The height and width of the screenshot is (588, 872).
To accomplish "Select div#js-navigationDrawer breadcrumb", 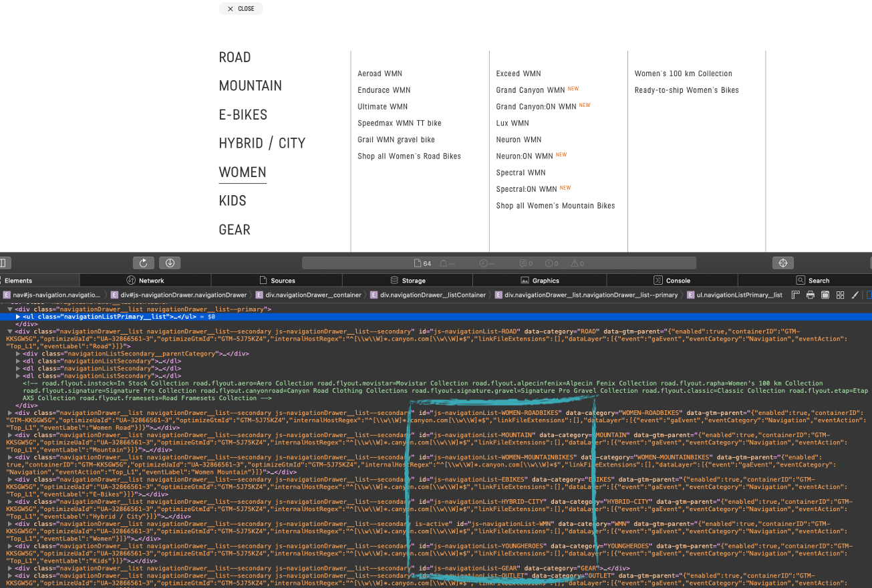I will tap(179, 295).
